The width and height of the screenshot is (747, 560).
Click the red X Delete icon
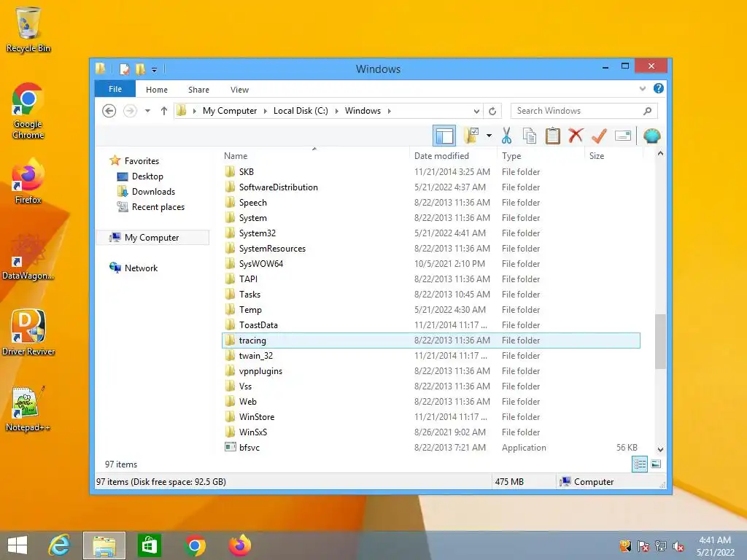point(576,136)
